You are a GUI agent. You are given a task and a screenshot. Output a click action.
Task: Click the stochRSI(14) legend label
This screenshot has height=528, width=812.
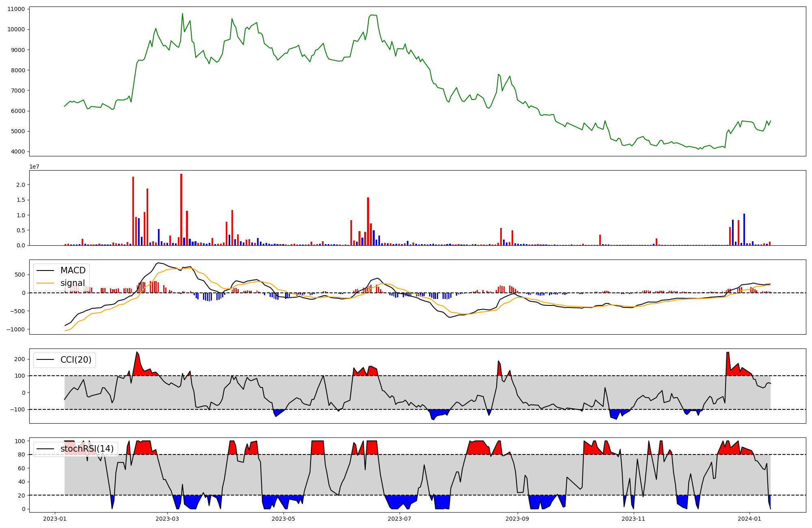[87, 449]
